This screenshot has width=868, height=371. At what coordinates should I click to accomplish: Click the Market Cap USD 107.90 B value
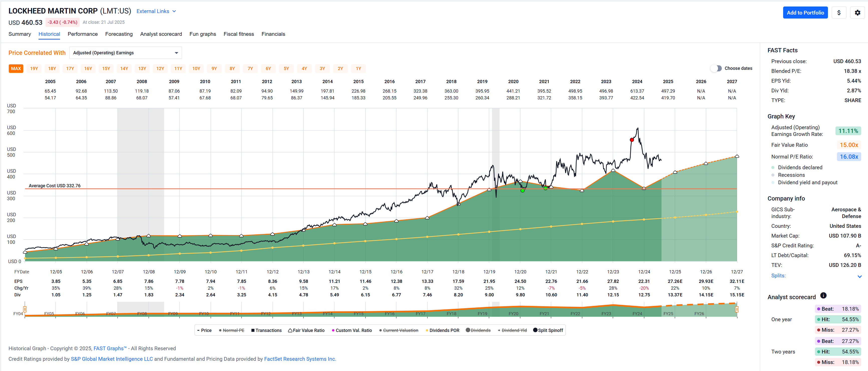tap(845, 236)
